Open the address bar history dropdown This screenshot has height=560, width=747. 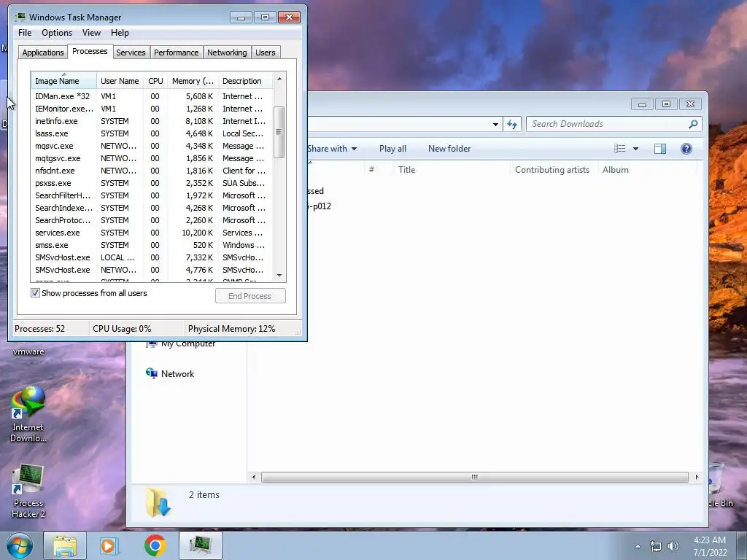495,124
